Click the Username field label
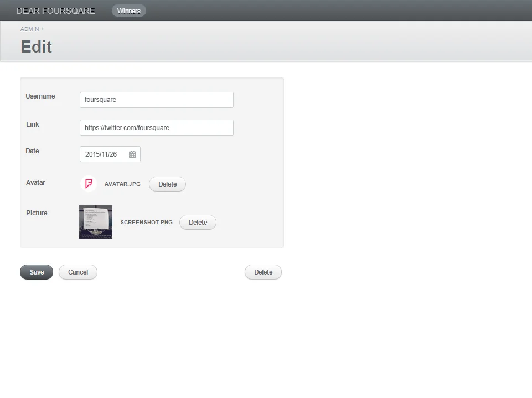This screenshot has height=398, width=532. click(x=40, y=96)
